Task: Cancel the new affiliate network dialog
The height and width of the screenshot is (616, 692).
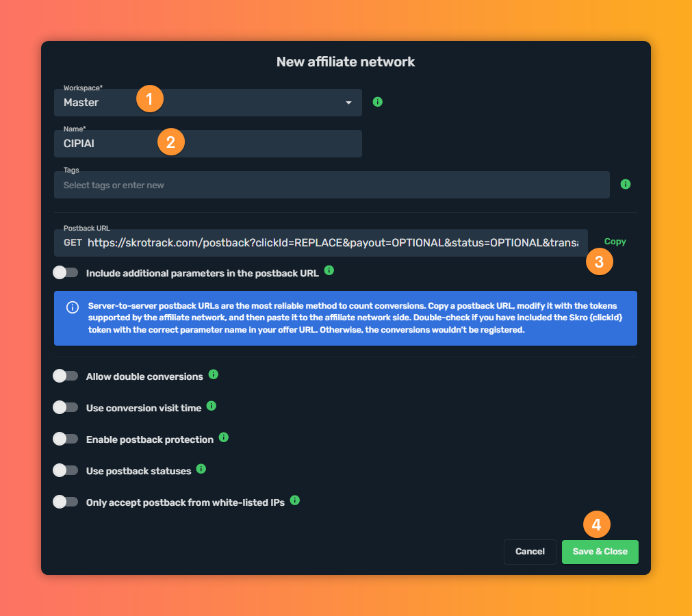Action: [x=530, y=552]
